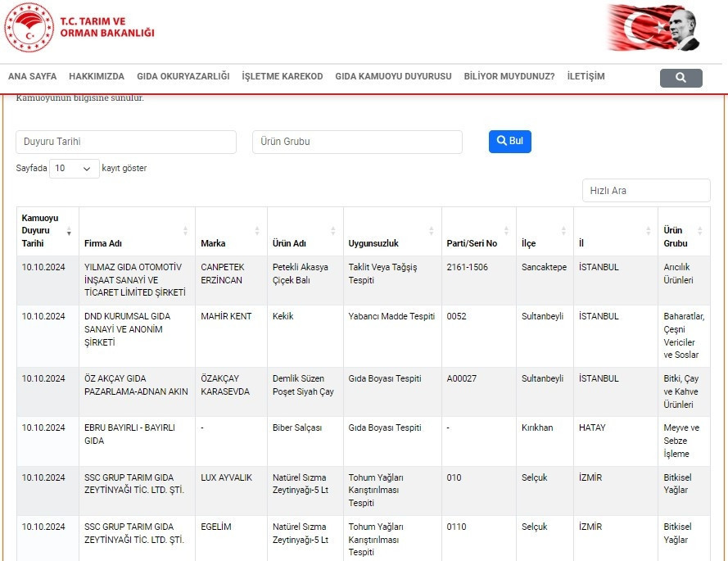Select the CANPETEK ERZİNCAN brand cell
Image resolution: width=728 pixels, height=561 pixels.
click(231, 280)
